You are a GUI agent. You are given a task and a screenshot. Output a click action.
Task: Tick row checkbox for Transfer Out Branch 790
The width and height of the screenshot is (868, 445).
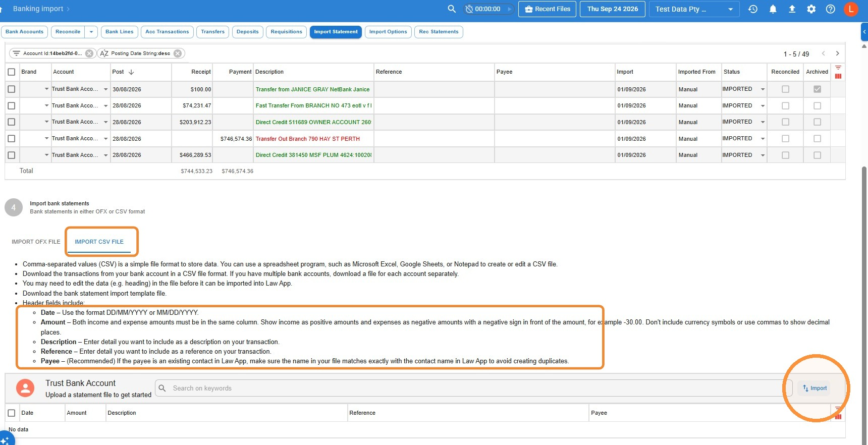[x=12, y=139]
